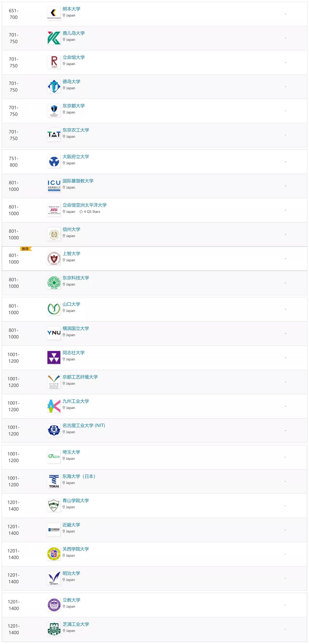The image size is (309, 644).
Task: Click the Kumamoto University logo icon
Action: (x=54, y=14)
